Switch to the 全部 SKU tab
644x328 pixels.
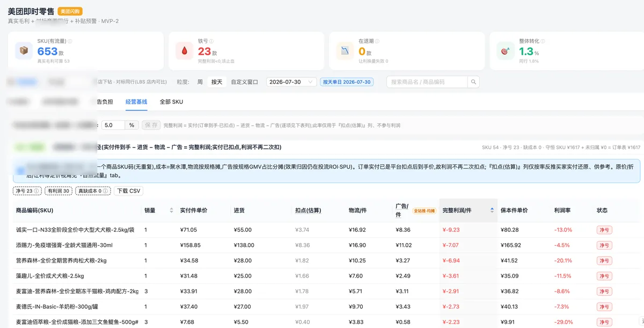(171, 102)
